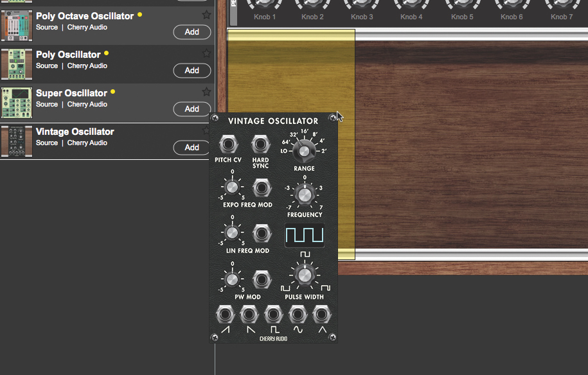Select the Vintage Oscillator thumbnail
588x375 pixels.
tap(17, 141)
